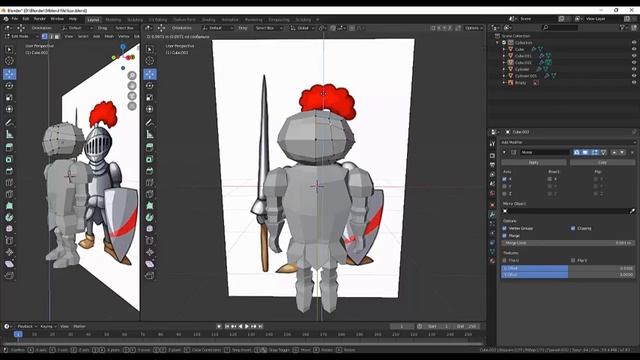The image size is (640, 360).
Task: Hide the Empty object via its eye icon
Action: tap(634, 82)
